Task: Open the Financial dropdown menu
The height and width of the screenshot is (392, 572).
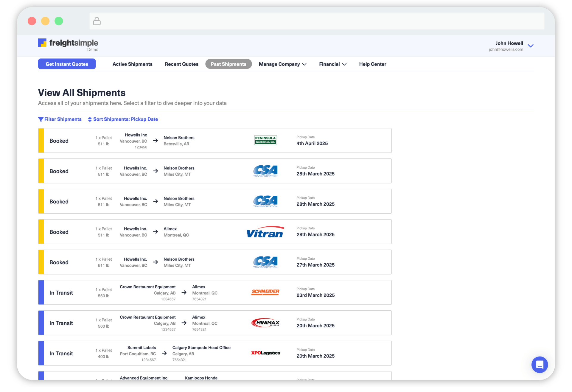Action: [332, 64]
